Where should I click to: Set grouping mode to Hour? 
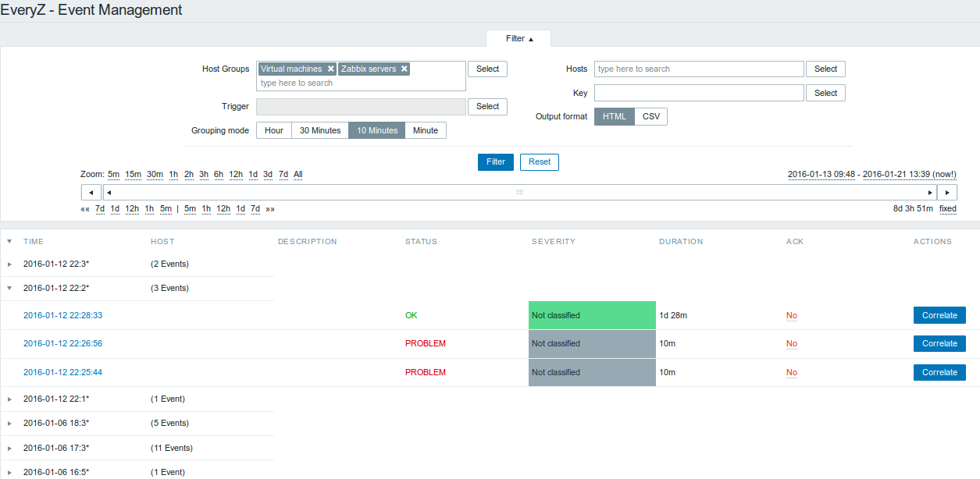[x=274, y=130]
